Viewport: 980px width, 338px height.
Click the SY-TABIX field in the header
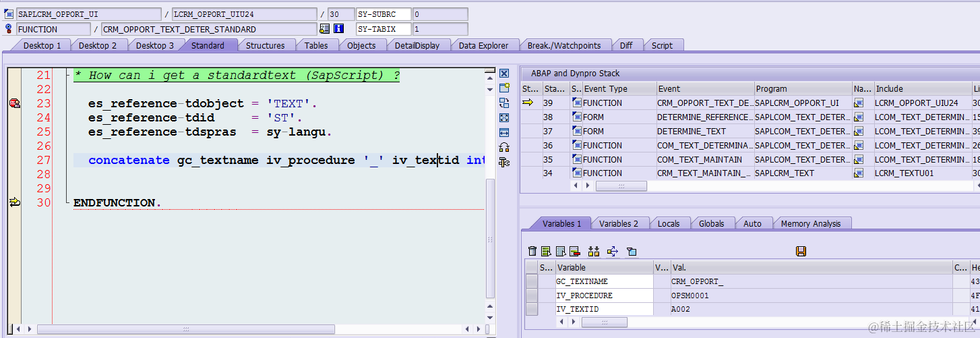[384, 29]
